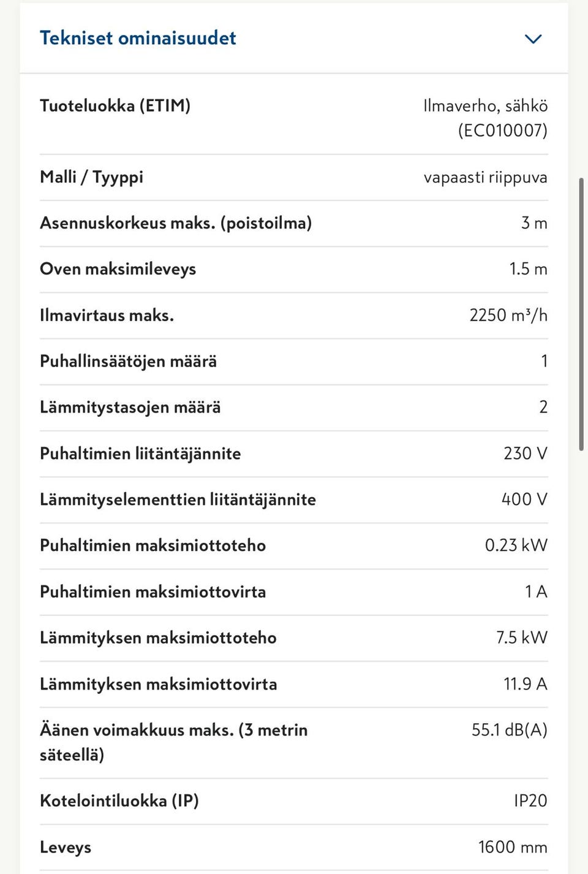Click the vapaasti riippuva value

tap(485, 177)
